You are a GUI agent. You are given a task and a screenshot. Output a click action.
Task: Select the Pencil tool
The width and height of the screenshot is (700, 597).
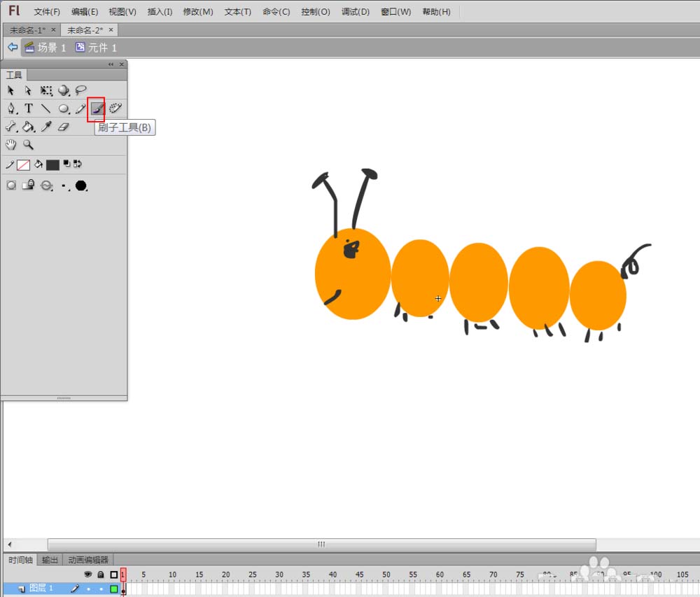80,108
